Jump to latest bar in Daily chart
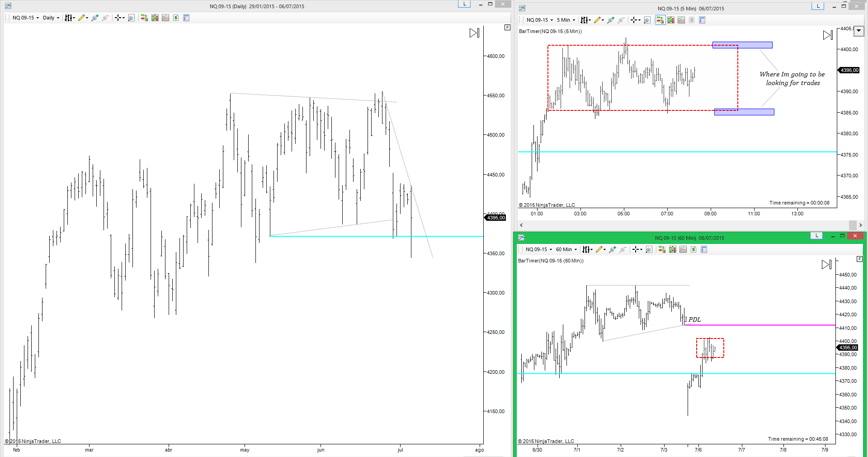The height and width of the screenshot is (457, 868). pos(474,33)
